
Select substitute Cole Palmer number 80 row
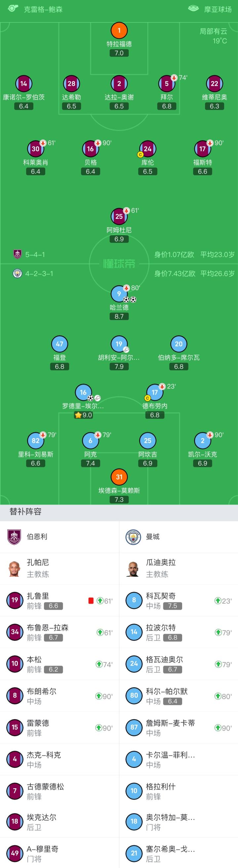point(178,696)
